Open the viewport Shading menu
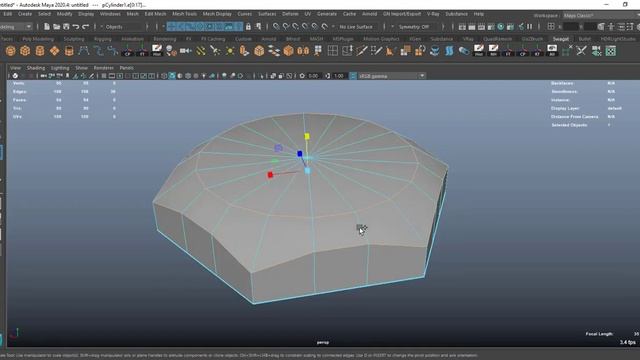This screenshot has height=360, width=640. pos(36,68)
